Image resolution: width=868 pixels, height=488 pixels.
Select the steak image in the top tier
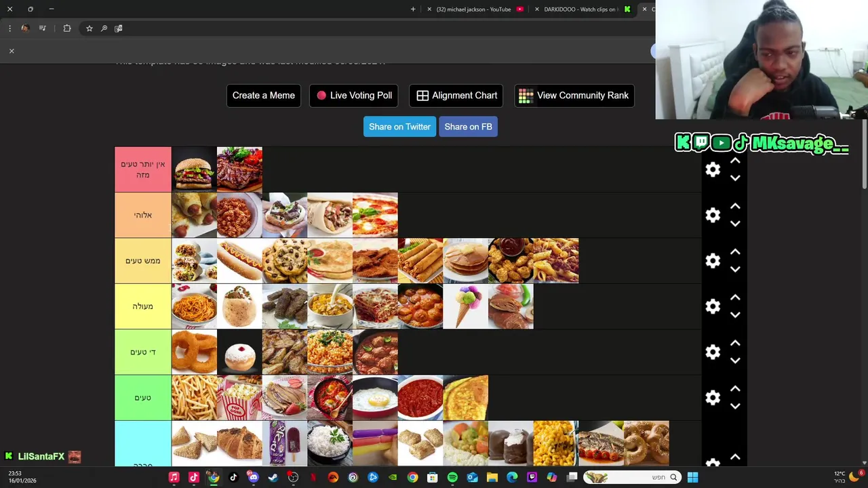[x=239, y=169]
